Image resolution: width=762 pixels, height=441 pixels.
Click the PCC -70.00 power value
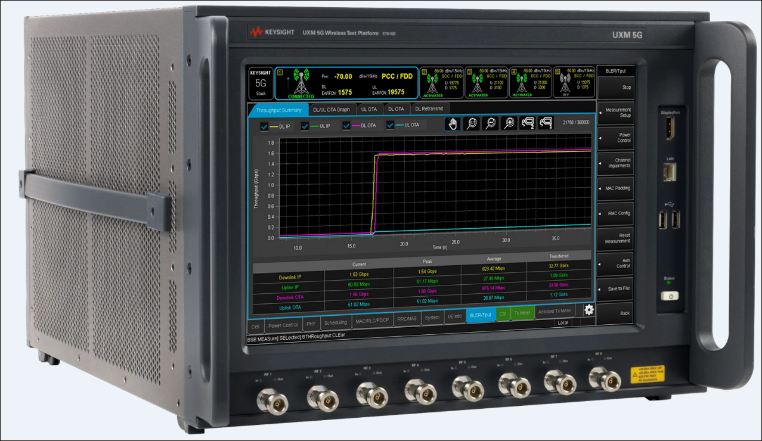coord(344,76)
